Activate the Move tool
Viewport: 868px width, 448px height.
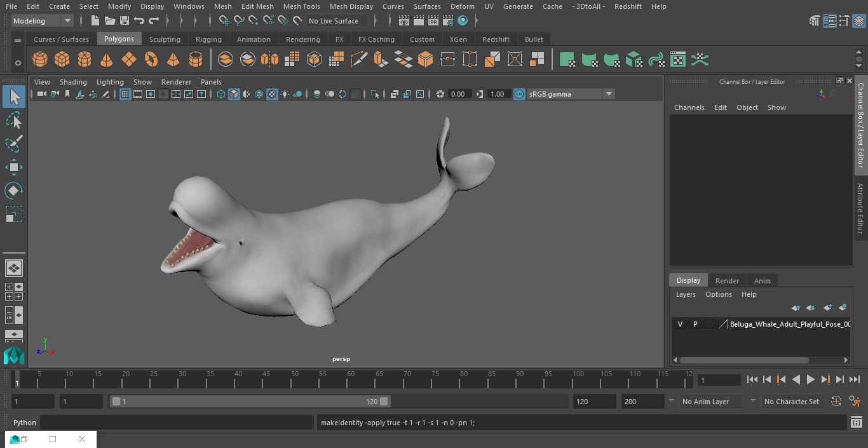tap(14, 167)
